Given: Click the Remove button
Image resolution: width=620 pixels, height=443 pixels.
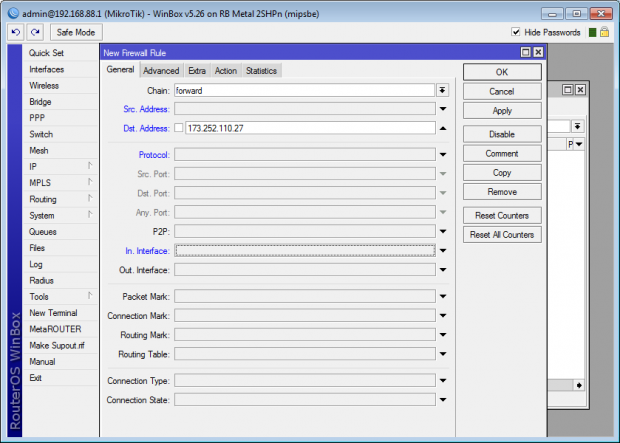Looking at the screenshot, I should pyautogui.click(x=502, y=192).
